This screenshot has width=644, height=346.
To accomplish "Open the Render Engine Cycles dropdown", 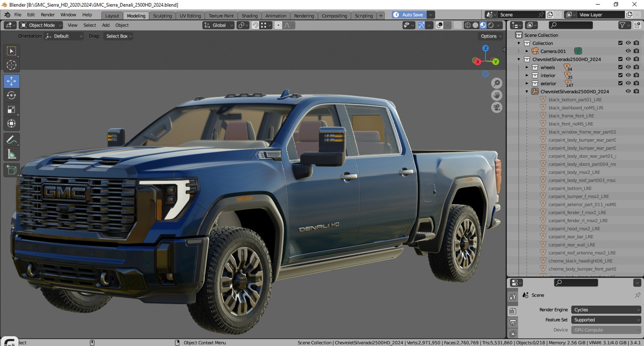I will [606, 310].
